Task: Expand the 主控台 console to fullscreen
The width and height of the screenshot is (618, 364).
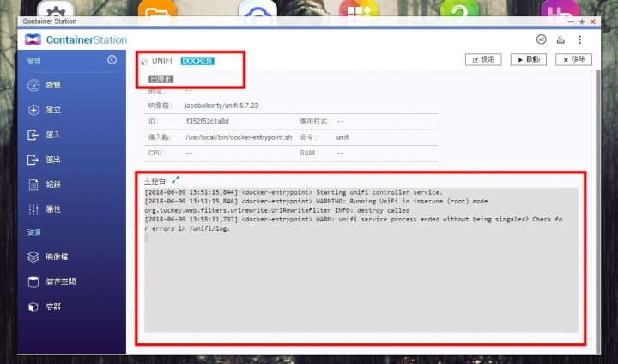Action: coord(175,179)
